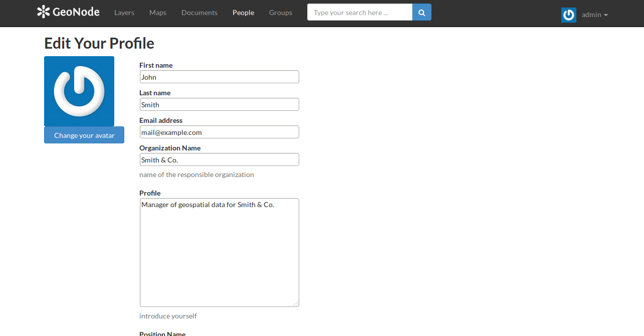Open the admin user dropdown menu
This screenshot has height=336, width=644.
(595, 15)
